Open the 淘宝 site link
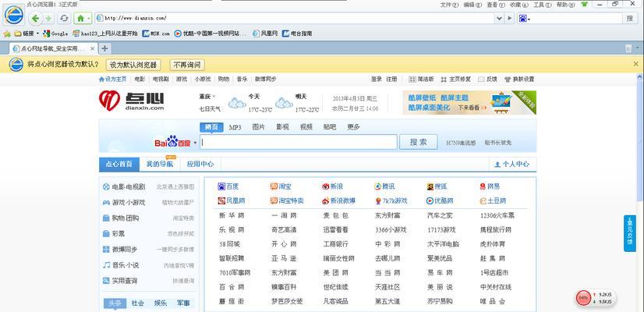The image size is (644, 312). point(281,186)
